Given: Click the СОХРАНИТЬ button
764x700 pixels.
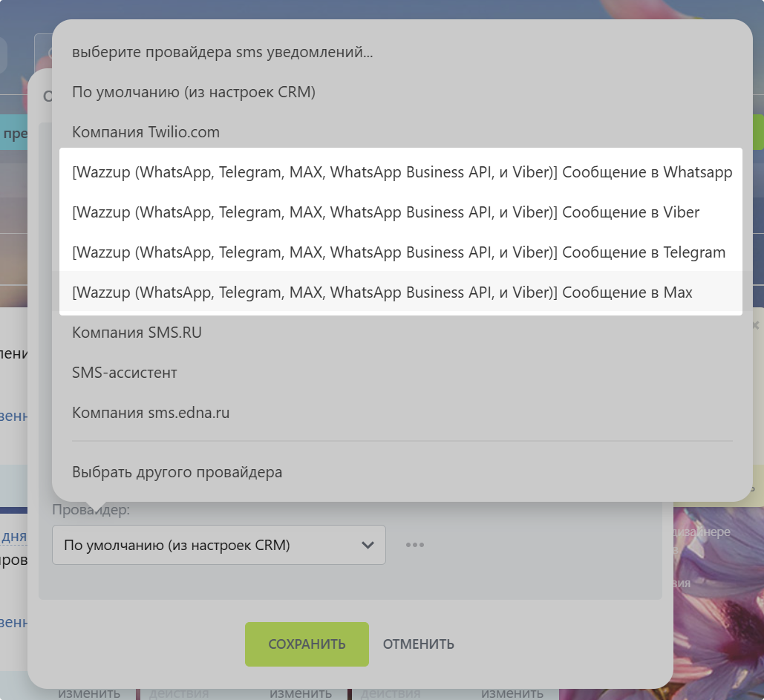Looking at the screenshot, I should (307, 644).
